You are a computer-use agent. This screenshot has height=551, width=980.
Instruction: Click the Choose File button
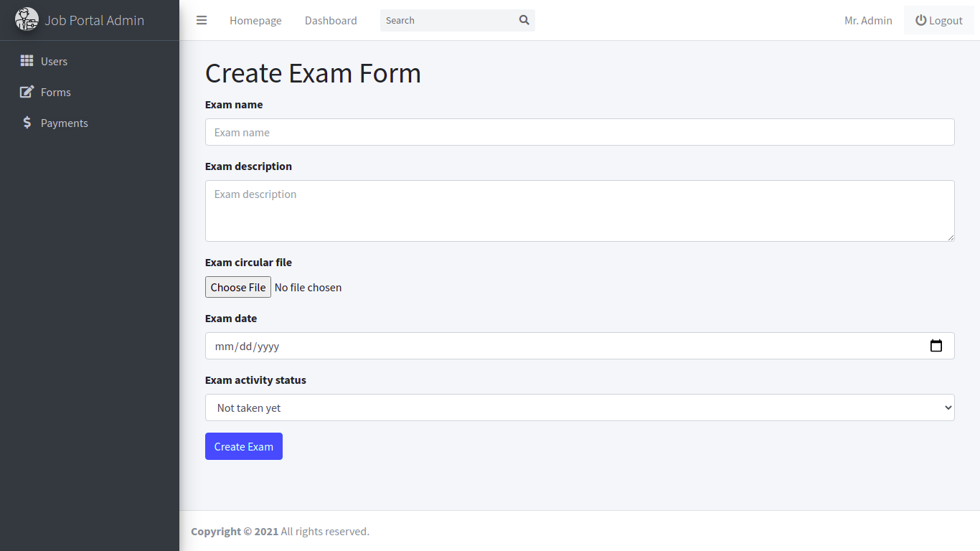click(238, 287)
